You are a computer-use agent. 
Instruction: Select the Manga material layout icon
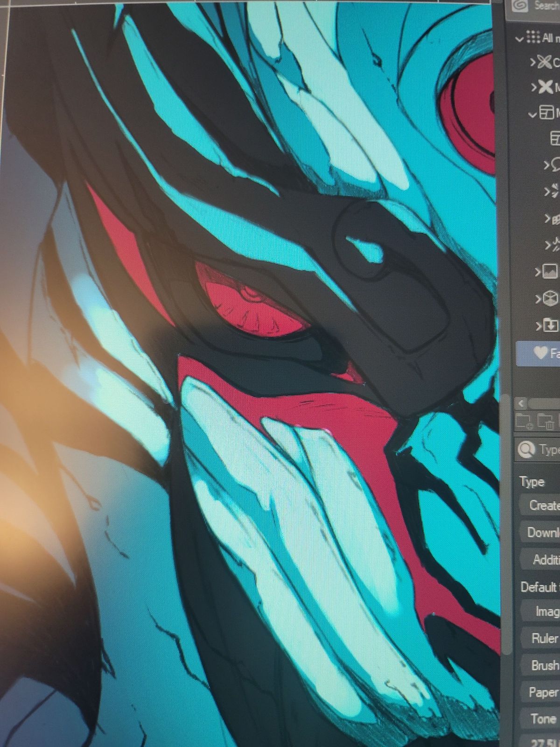pyautogui.click(x=546, y=112)
